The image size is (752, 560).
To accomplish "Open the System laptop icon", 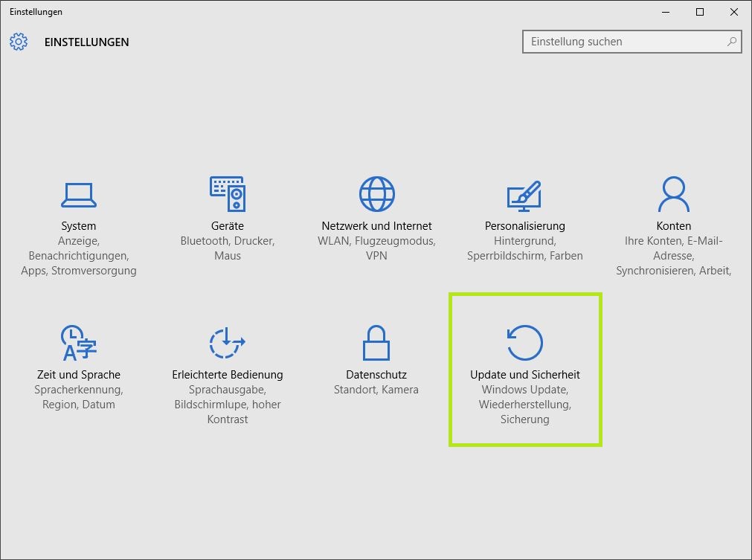I will pos(79,195).
